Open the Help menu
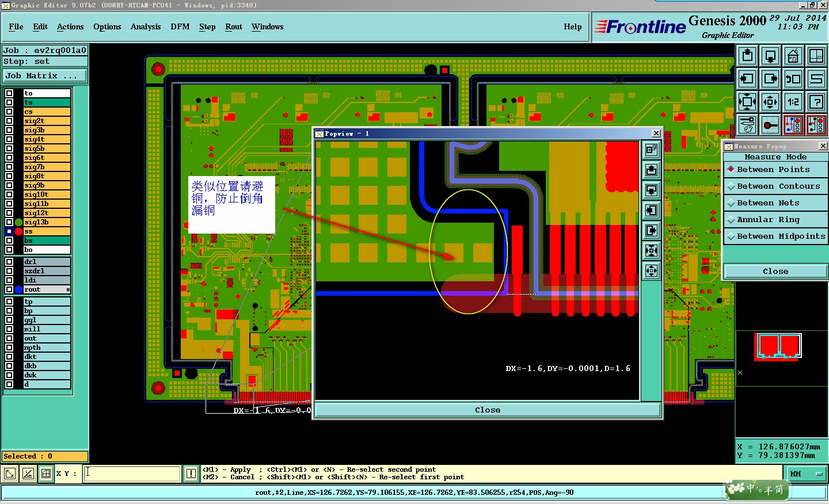 coord(573,26)
